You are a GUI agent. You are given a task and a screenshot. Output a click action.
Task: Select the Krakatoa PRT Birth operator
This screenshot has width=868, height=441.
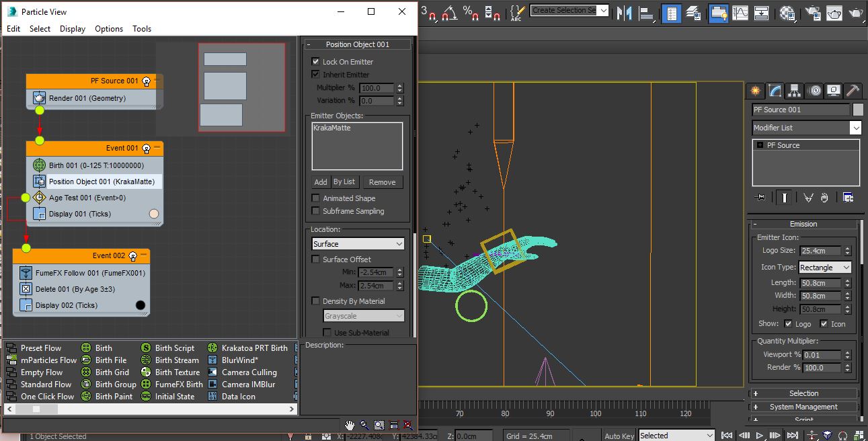click(x=255, y=348)
